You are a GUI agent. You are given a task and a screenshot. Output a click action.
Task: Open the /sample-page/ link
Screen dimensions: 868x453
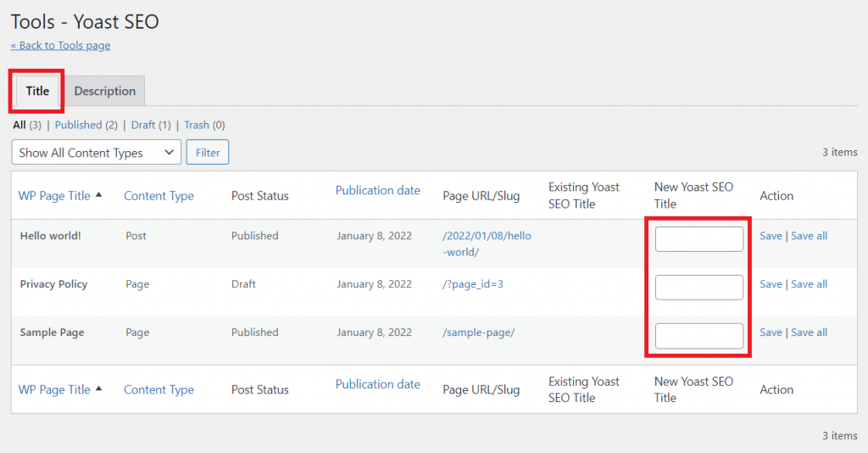point(478,333)
